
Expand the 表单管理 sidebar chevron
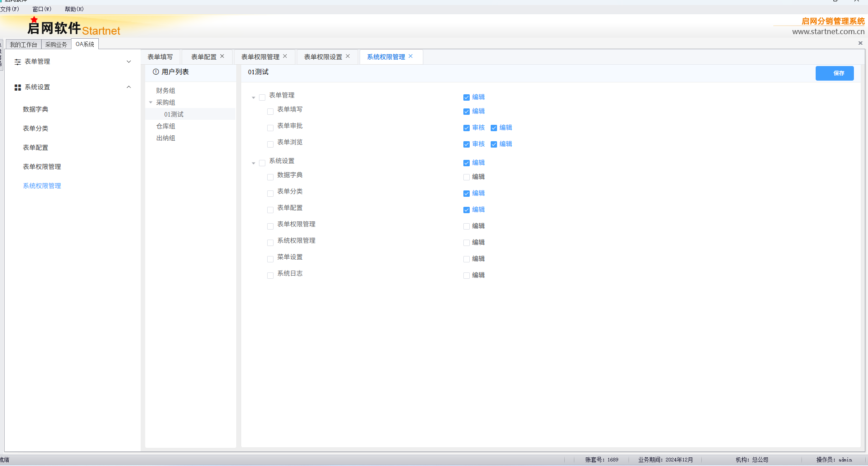pos(129,61)
